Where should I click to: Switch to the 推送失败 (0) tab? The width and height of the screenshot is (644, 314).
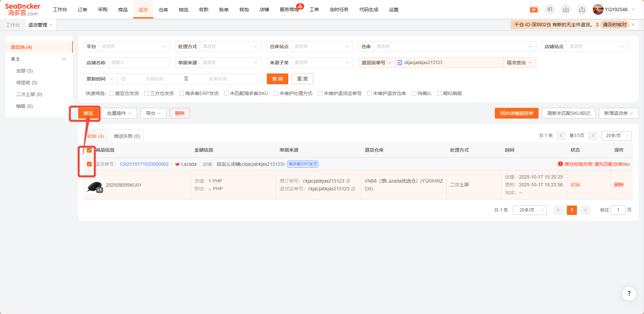(127, 136)
